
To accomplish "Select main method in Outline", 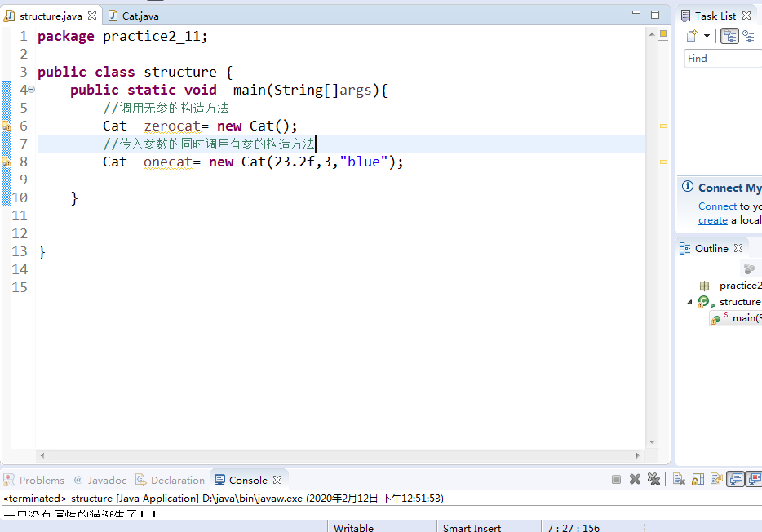I will pyautogui.click(x=736, y=318).
